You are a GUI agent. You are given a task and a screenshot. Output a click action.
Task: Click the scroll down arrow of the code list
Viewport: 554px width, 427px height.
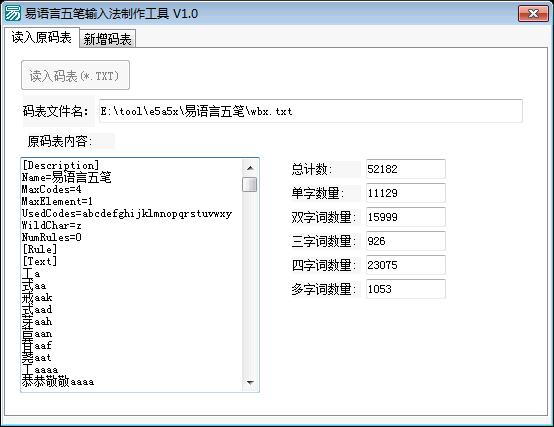250,382
